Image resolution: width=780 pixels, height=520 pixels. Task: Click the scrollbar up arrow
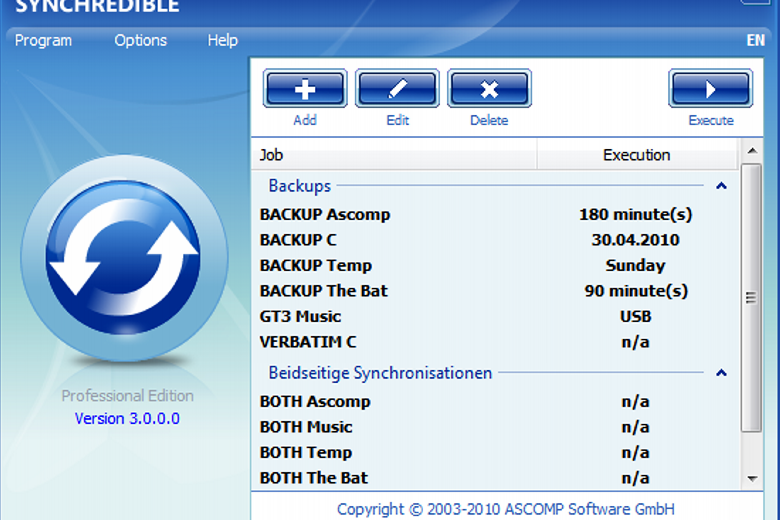(x=752, y=150)
